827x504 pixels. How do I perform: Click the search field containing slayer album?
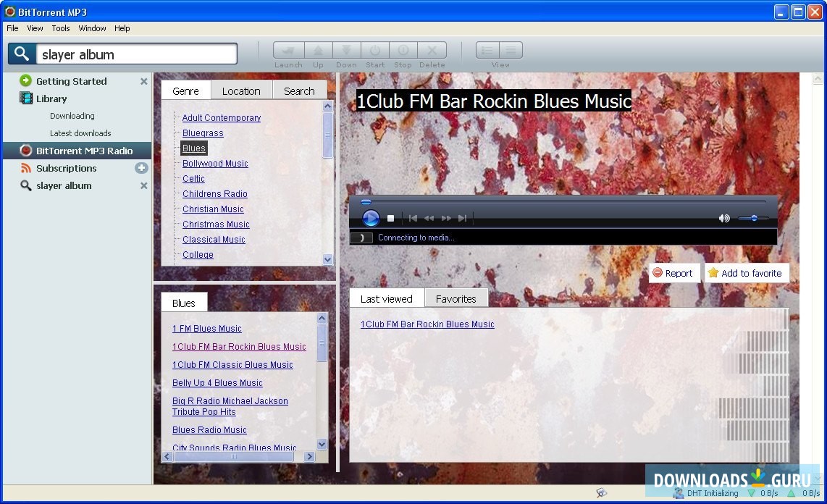(x=137, y=54)
